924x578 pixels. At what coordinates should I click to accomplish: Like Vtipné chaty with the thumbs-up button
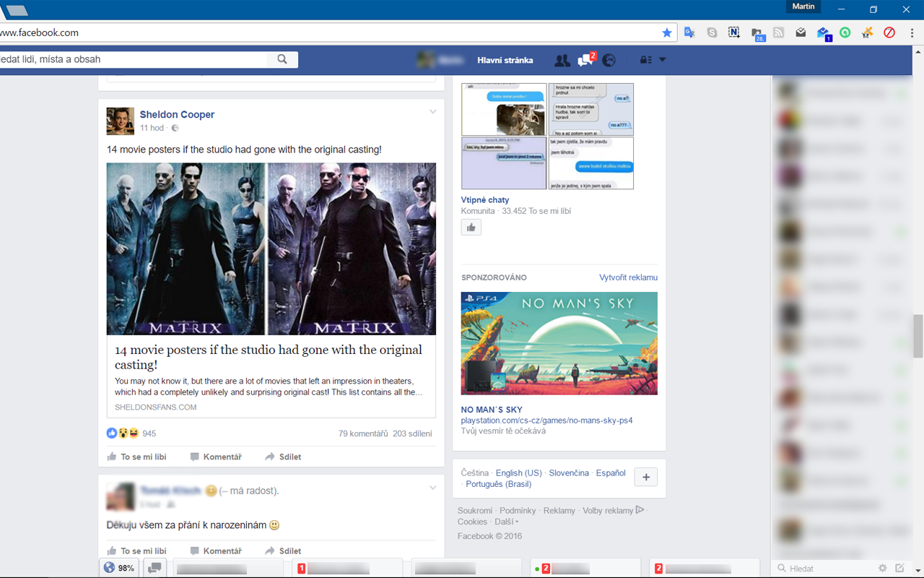[x=471, y=227]
